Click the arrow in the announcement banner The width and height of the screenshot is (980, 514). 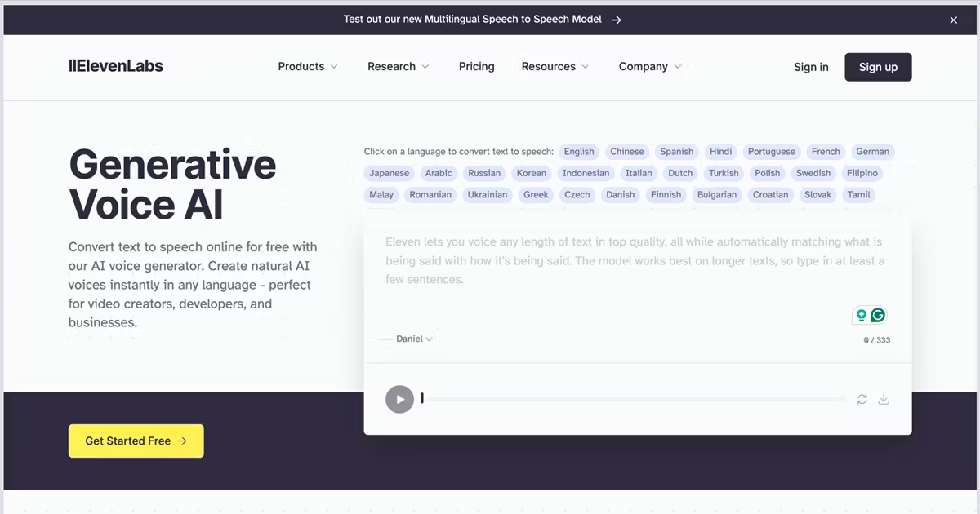(x=617, y=19)
